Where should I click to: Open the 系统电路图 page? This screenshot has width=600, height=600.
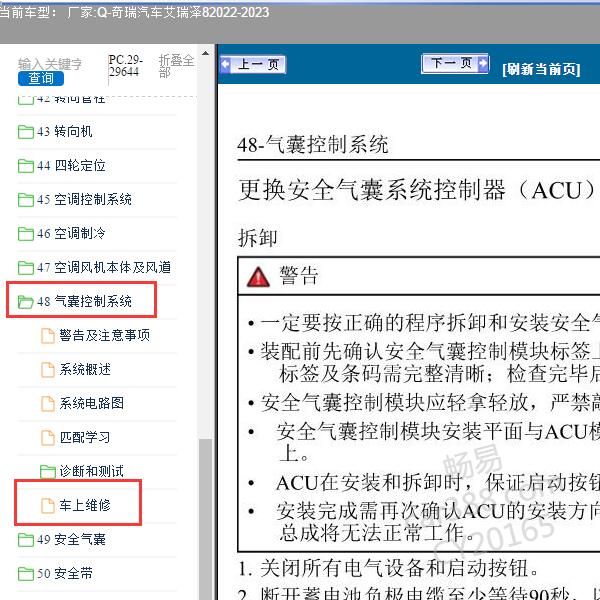[91, 403]
